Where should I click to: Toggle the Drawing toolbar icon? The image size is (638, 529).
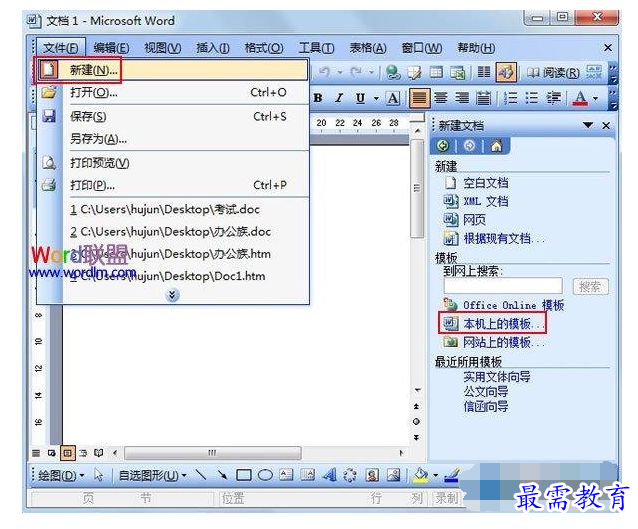tap(506, 72)
